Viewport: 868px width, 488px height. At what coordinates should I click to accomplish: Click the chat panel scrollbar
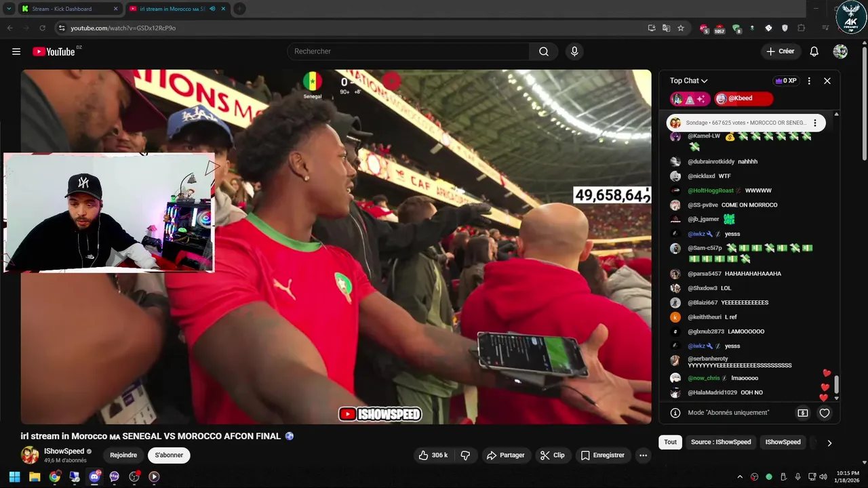tap(836, 385)
